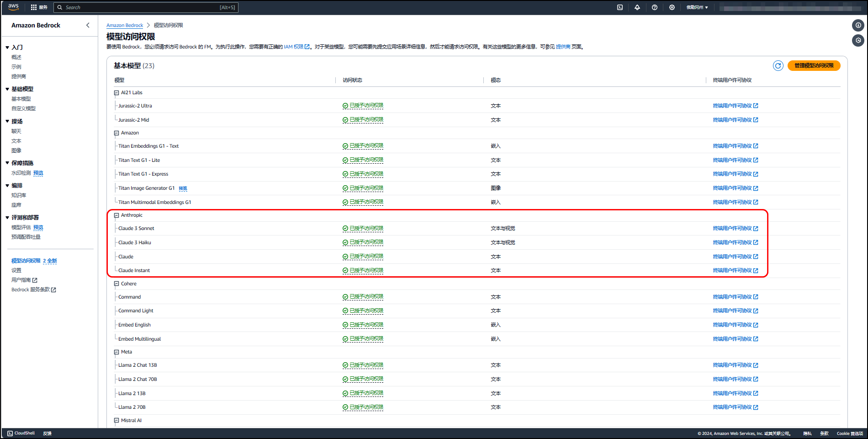Open 终端用户许可协议 for Claude Instant

pos(736,271)
